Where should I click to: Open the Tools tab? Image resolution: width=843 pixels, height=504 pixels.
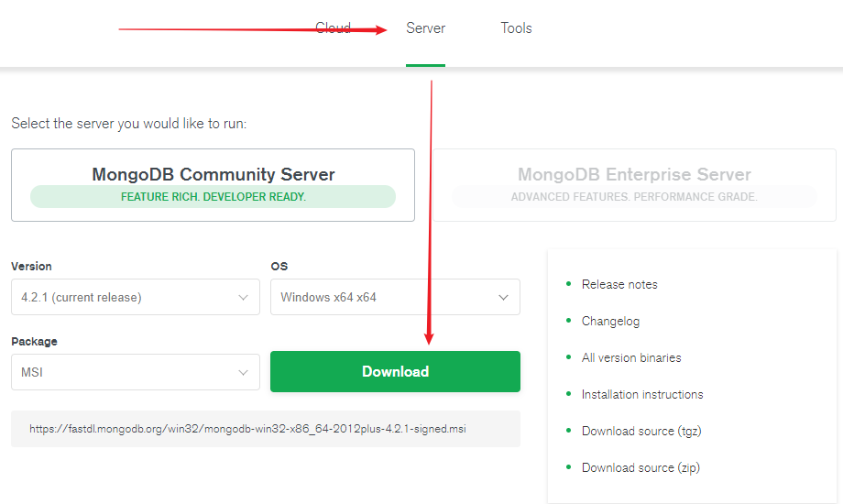516,28
